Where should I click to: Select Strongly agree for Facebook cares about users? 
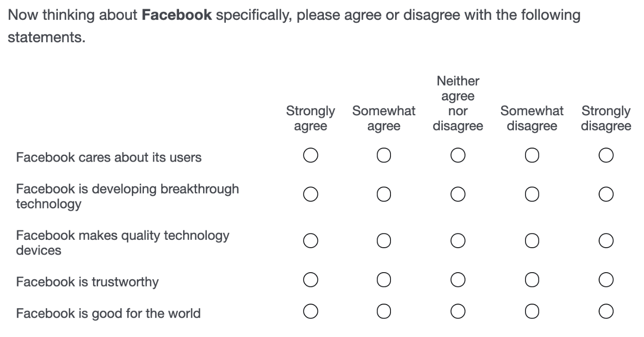point(310,155)
